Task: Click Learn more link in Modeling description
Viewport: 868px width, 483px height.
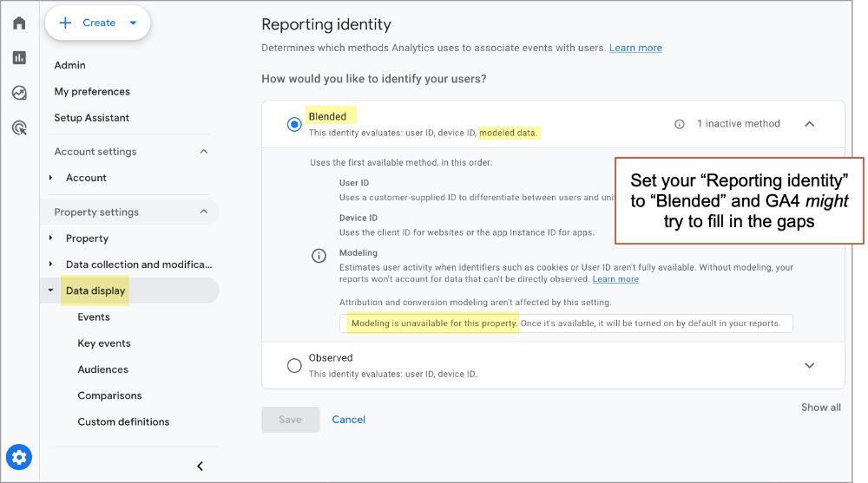Action: pos(615,279)
